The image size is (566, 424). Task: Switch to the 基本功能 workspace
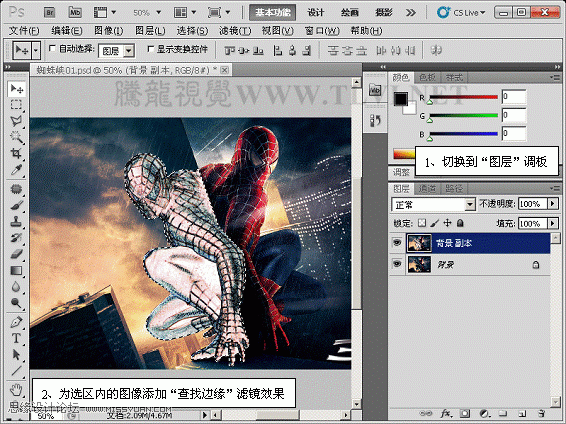tap(273, 13)
